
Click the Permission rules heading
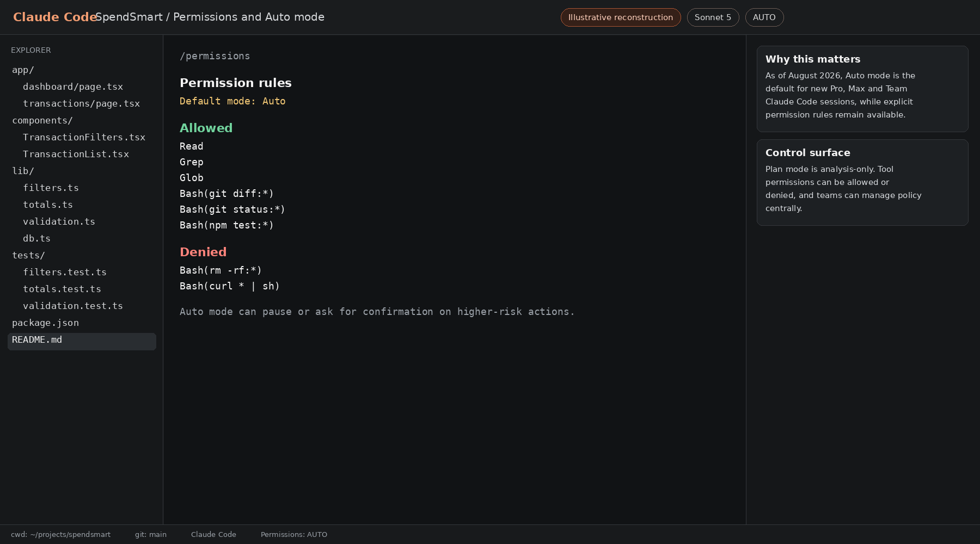tap(236, 83)
